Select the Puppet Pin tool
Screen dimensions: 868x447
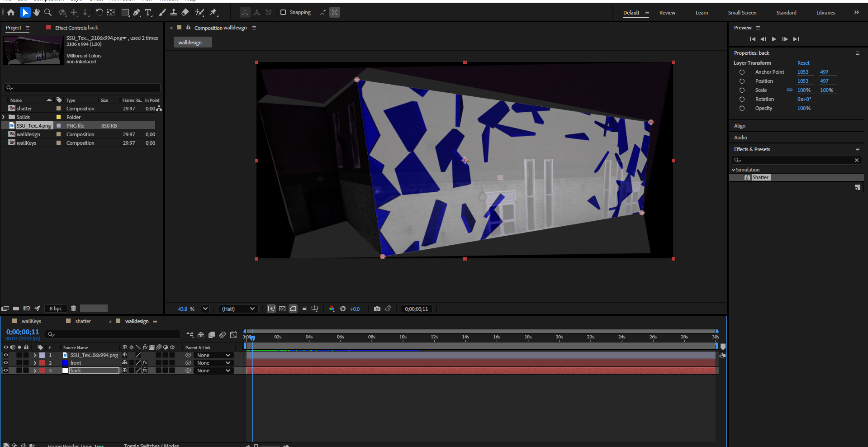(x=213, y=12)
